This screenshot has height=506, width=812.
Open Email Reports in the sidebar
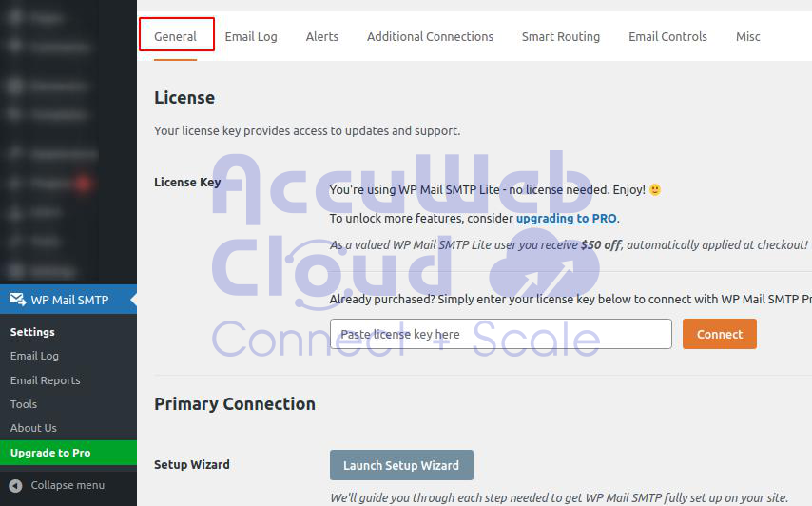point(45,380)
